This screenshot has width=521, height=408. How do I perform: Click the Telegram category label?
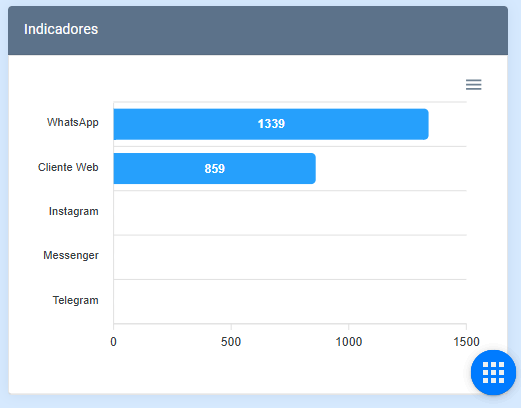click(x=75, y=300)
